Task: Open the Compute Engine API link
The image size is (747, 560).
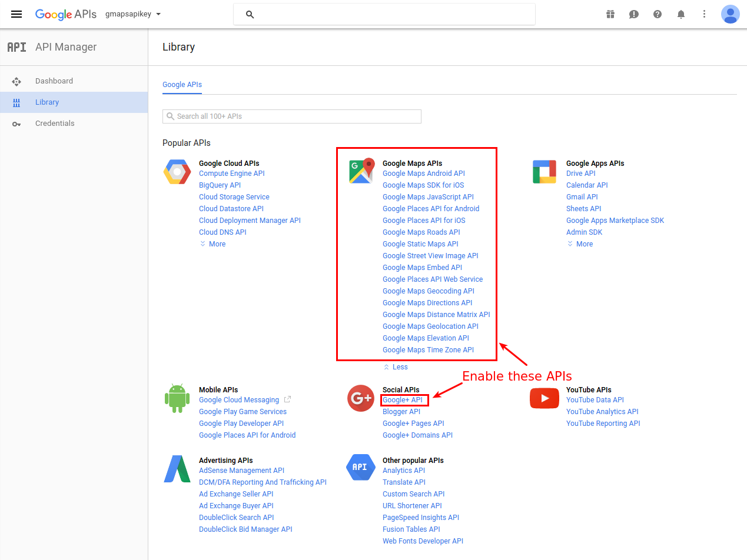Action: pyautogui.click(x=232, y=174)
